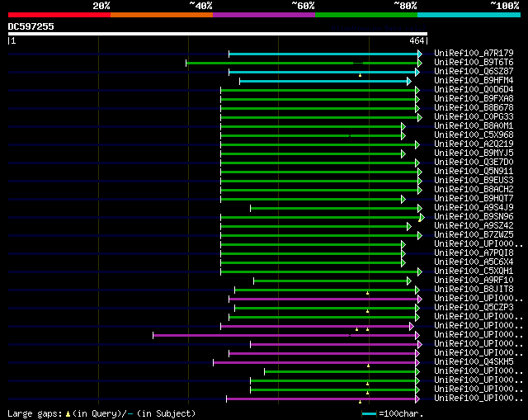This screenshot has height=420, width=528.
Task: Select the UniRef100_B8A0M1 label
Action: point(474,126)
